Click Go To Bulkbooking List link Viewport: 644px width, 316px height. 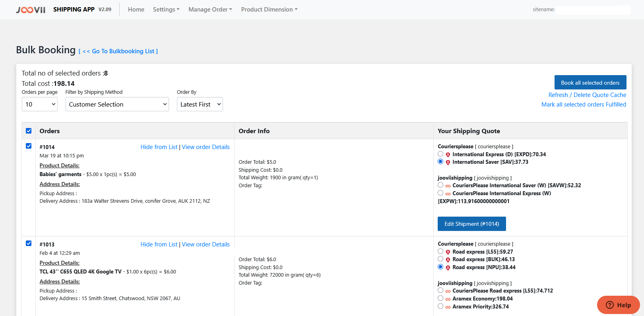click(118, 51)
